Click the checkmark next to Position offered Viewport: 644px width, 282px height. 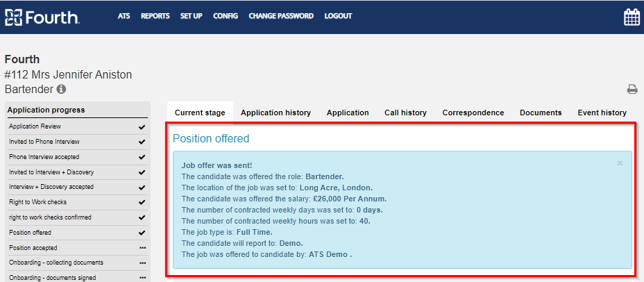click(x=142, y=233)
